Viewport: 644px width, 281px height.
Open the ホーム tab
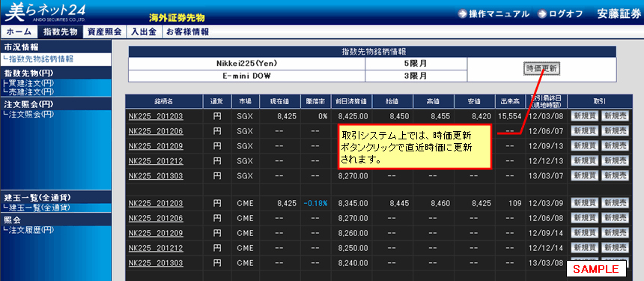click(x=19, y=32)
